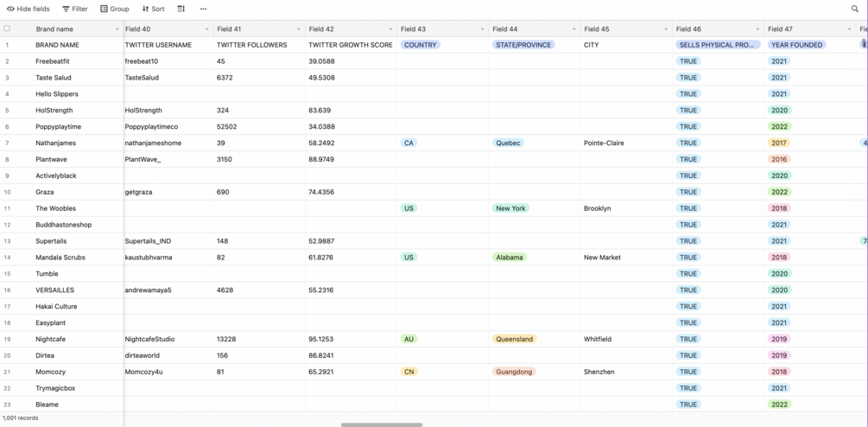This screenshot has width=868, height=427.
Task: Click the Brooklyn city cell
Action: (x=627, y=208)
